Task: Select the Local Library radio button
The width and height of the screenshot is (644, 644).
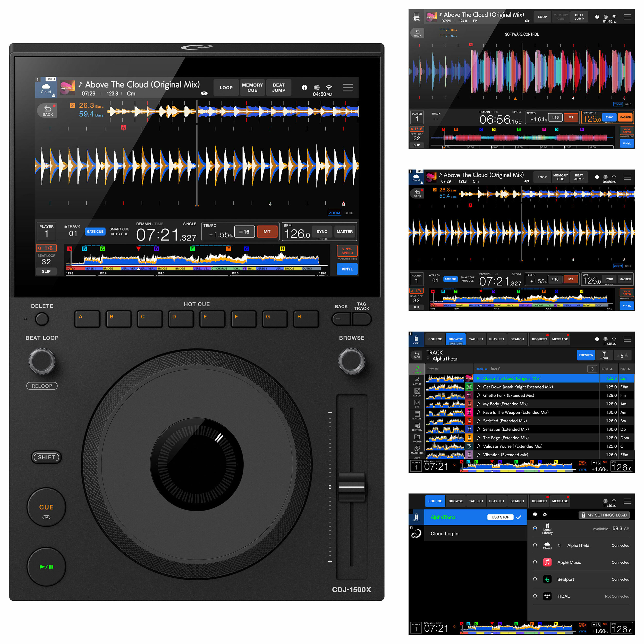Action: pyautogui.click(x=535, y=528)
